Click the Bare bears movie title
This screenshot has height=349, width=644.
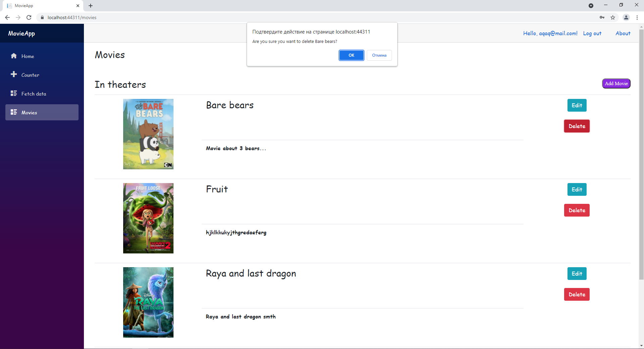[230, 105]
